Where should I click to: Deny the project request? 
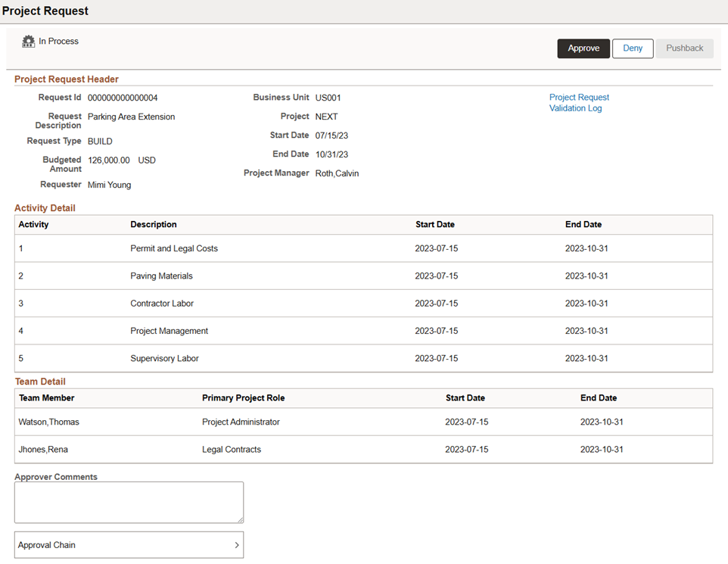click(x=633, y=48)
